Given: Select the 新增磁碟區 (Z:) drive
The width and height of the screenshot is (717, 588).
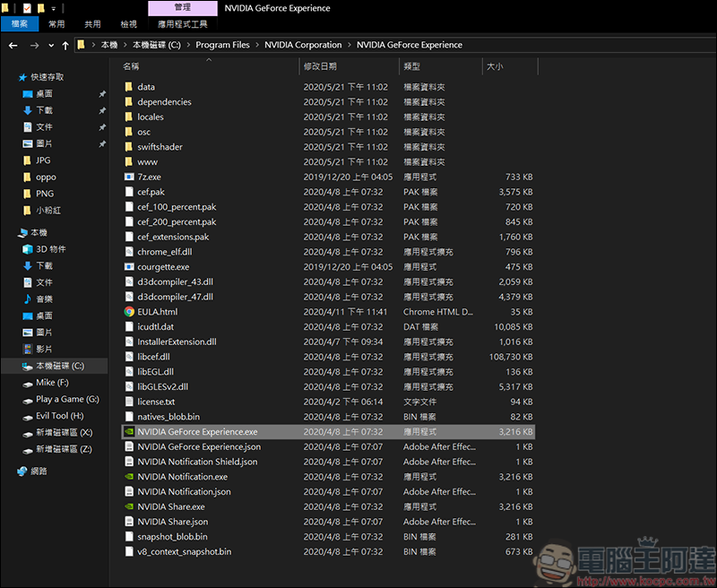Looking at the screenshot, I should [64, 449].
